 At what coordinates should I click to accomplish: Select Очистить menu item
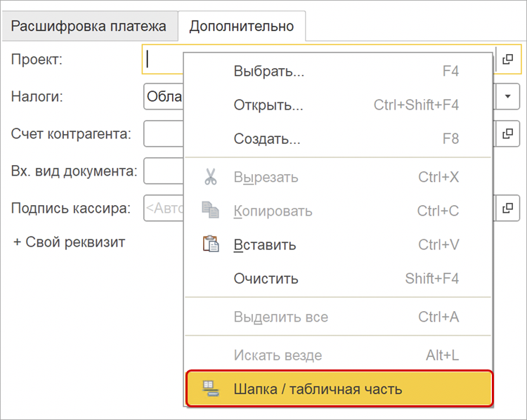pos(266,279)
